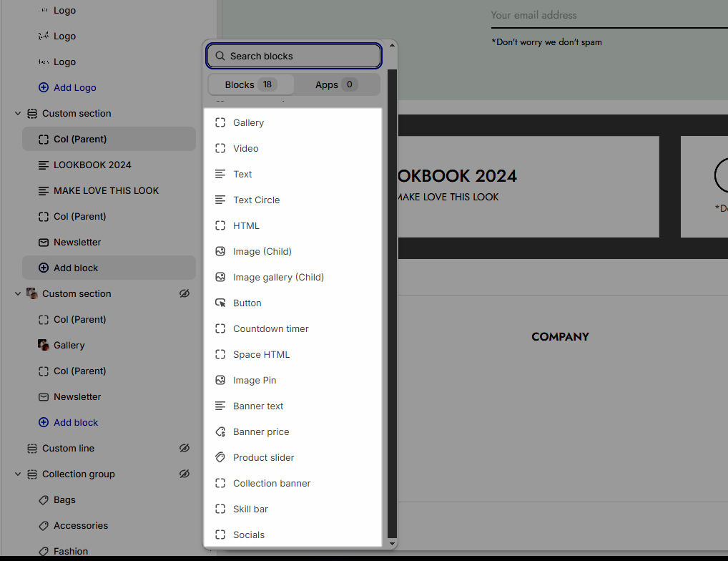Select the Image (Child) block icon
Image resolution: width=728 pixels, height=561 pixels.
tap(220, 251)
